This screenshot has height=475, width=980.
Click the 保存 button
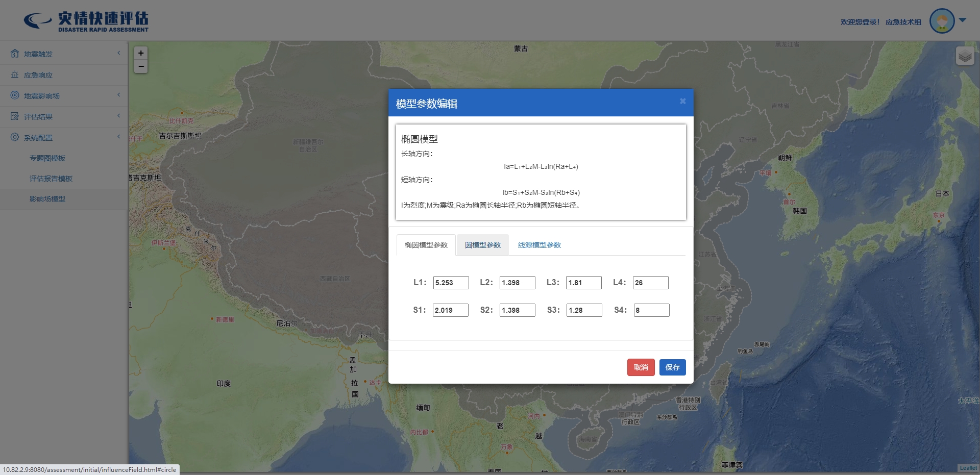point(672,367)
